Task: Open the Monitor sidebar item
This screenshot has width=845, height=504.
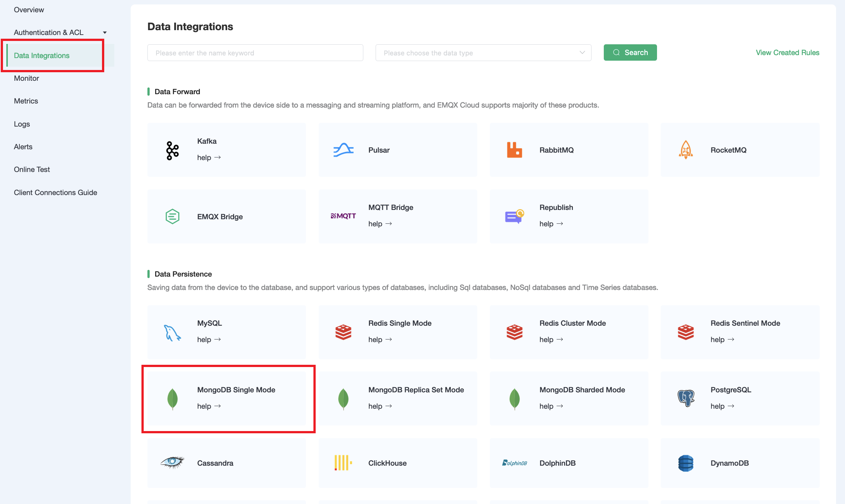Action: click(26, 78)
